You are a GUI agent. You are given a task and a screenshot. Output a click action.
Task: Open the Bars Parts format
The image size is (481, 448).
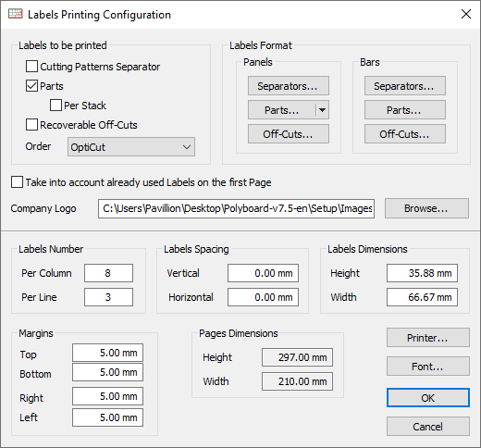click(405, 110)
